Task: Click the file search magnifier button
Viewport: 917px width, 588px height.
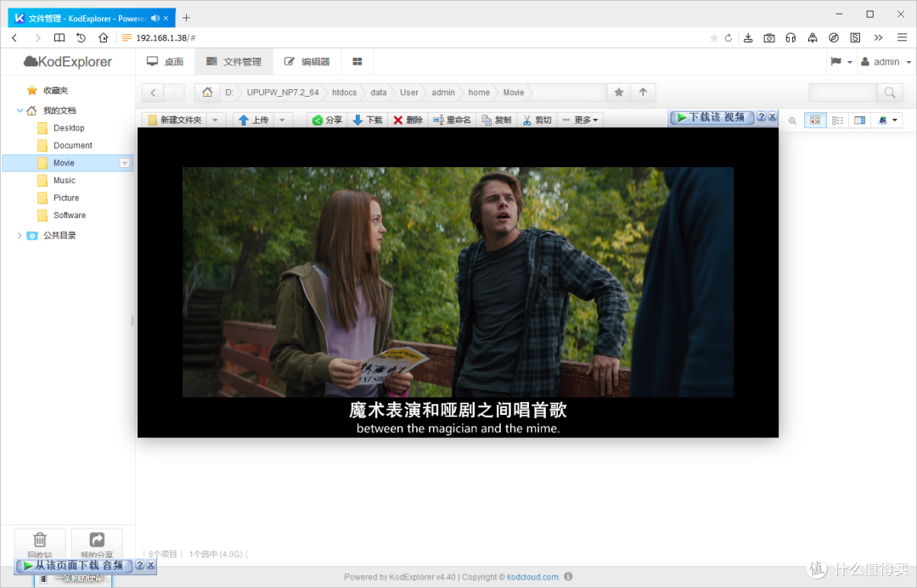Action: pyautogui.click(x=890, y=92)
